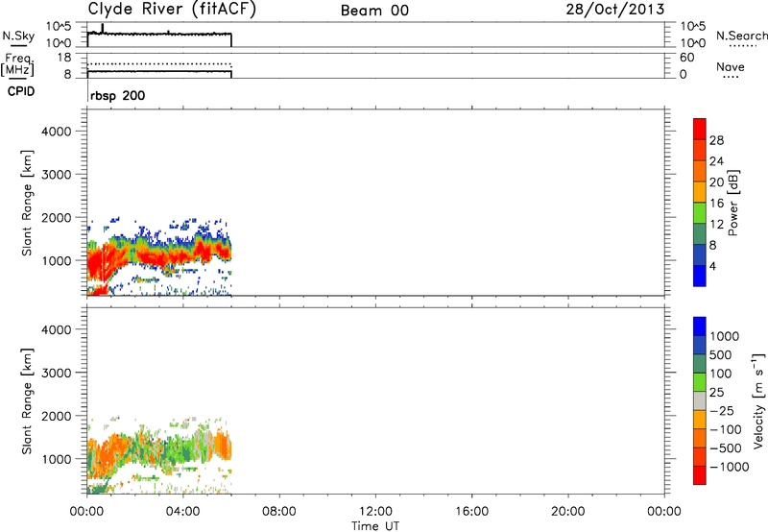The width and height of the screenshot is (768, 532).
Task: Click the date '28/Oct/2013'
Action: [x=615, y=10]
